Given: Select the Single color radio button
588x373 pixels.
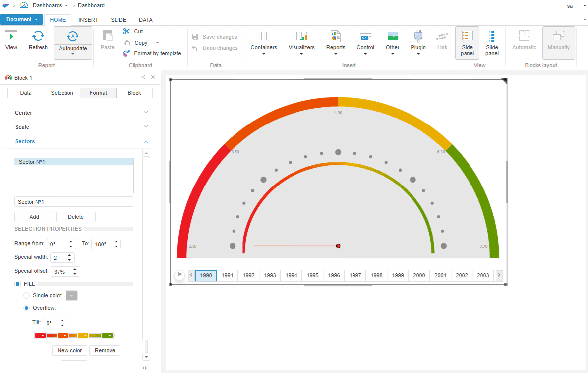Looking at the screenshot, I should tap(27, 296).
